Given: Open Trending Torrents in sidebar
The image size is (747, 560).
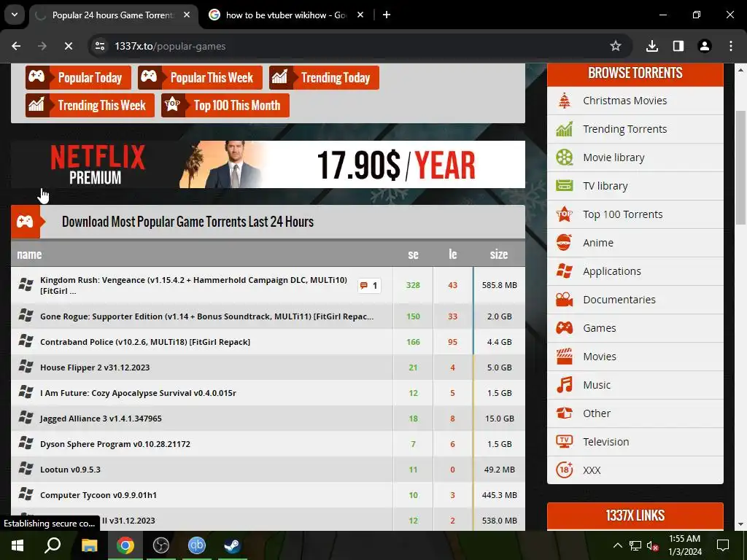Looking at the screenshot, I should (x=635, y=129).
